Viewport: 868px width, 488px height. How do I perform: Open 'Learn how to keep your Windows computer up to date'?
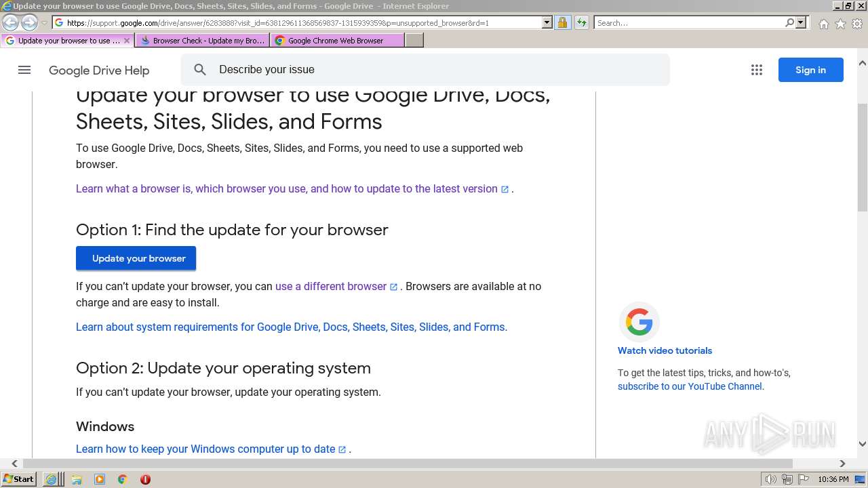pos(211,449)
